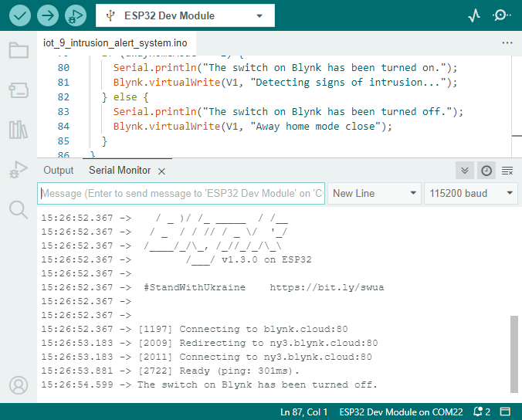The height and width of the screenshot is (420, 522).
Task: Close the Serial Monitor tab
Action: tap(161, 171)
